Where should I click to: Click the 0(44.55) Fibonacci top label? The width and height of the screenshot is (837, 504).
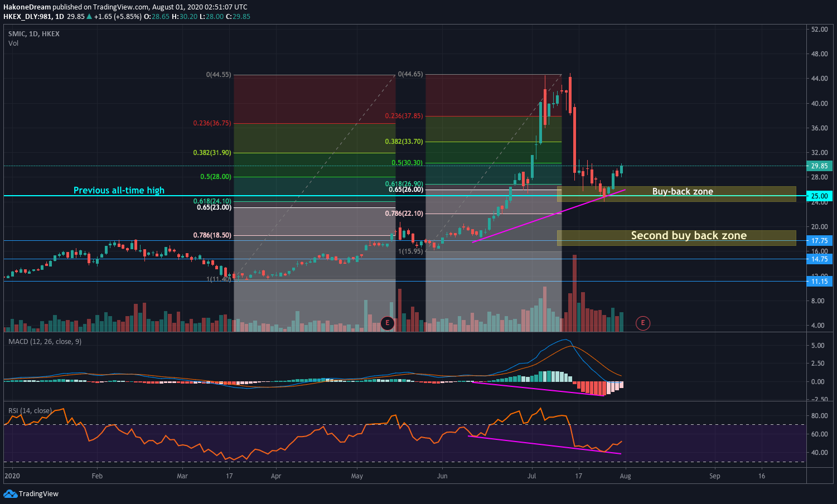218,75
